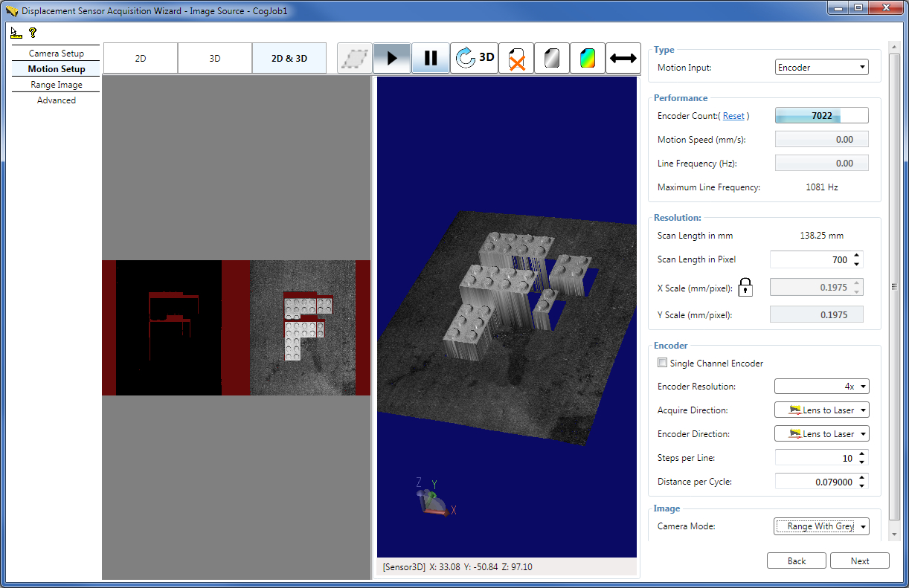Open the Range Image page
This screenshot has width=909, height=588.
coord(55,84)
